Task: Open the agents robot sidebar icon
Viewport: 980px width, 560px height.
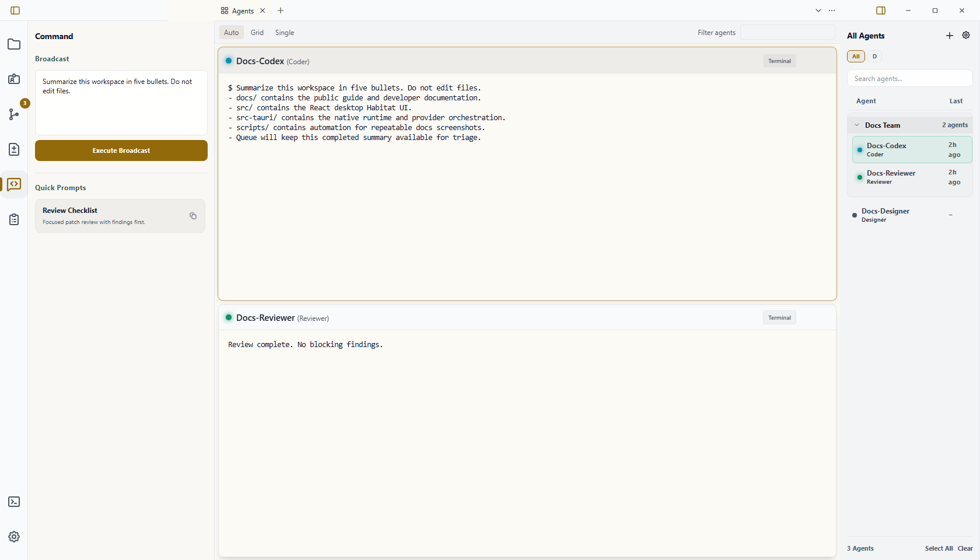Action: pyautogui.click(x=14, y=79)
